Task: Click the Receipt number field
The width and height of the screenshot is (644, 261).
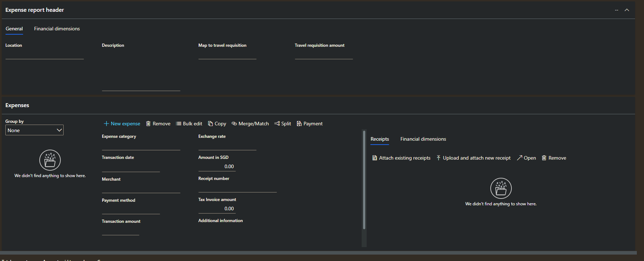Action: click(x=237, y=187)
